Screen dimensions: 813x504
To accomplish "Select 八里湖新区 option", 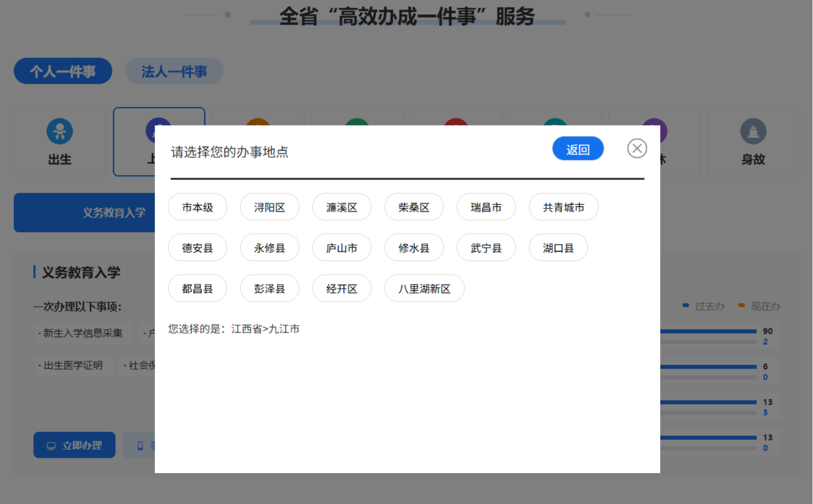I will (x=425, y=289).
